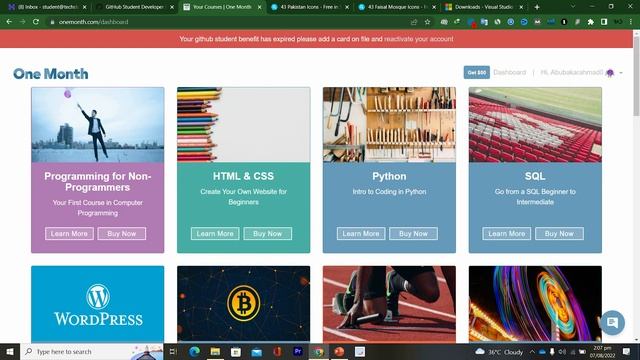Screen dimensions: 640x360
Task: Open the Mail app on the taskbar
Action: pos(256,351)
